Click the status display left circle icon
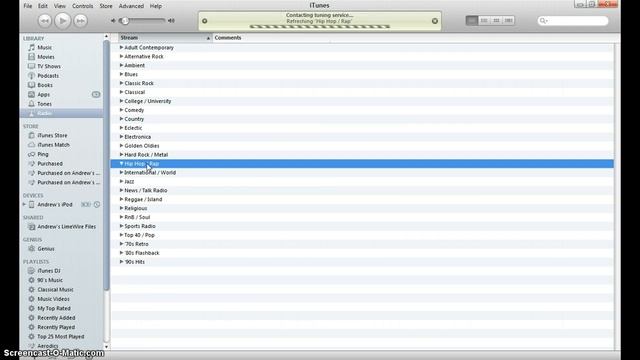640x360 pixels. coord(204,21)
